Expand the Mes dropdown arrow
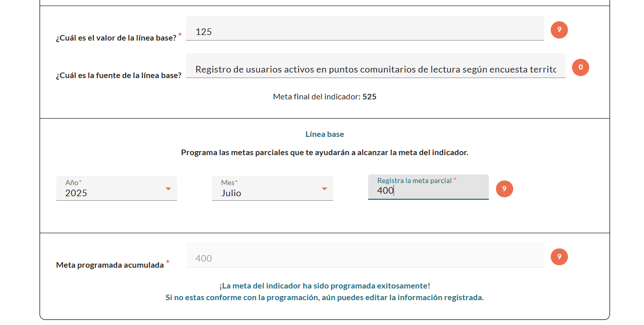The width and height of the screenshot is (644, 325). pyautogui.click(x=325, y=189)
